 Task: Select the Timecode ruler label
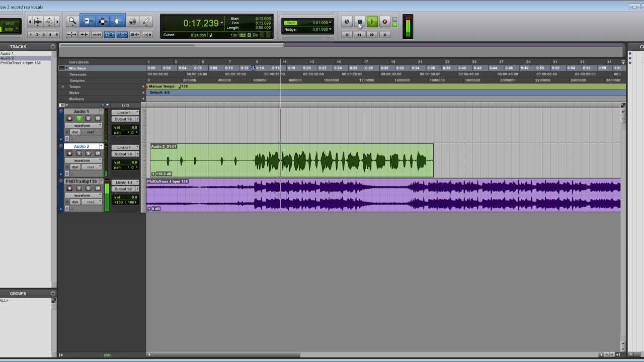click(x=78, y=74)
